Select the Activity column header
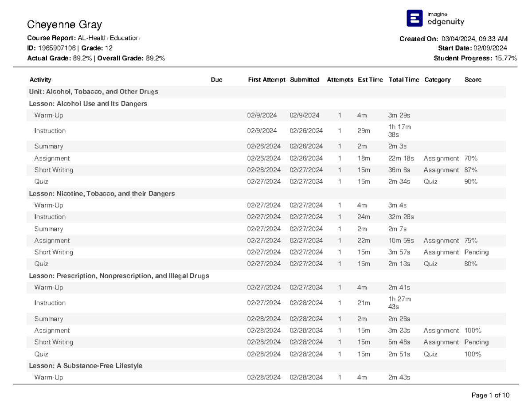532x411 pixels. [x=40, y=80]
